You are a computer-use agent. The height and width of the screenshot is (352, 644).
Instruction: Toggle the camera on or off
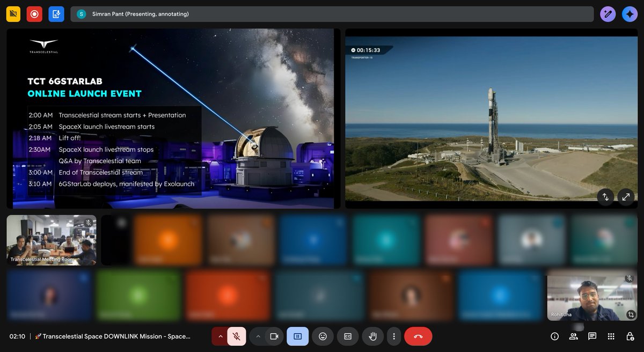[x=274, y=336]
